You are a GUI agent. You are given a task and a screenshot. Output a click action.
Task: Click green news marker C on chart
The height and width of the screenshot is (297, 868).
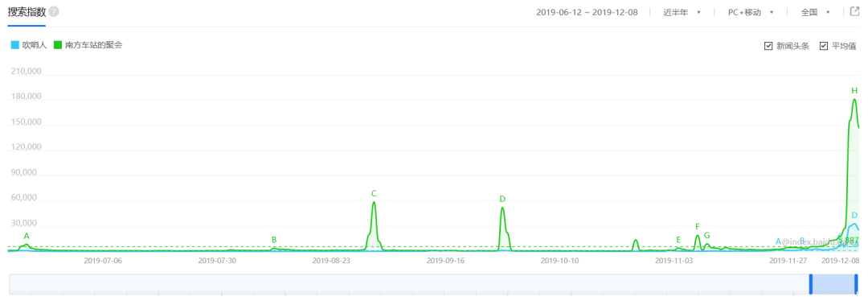click(x=374, y=193)
